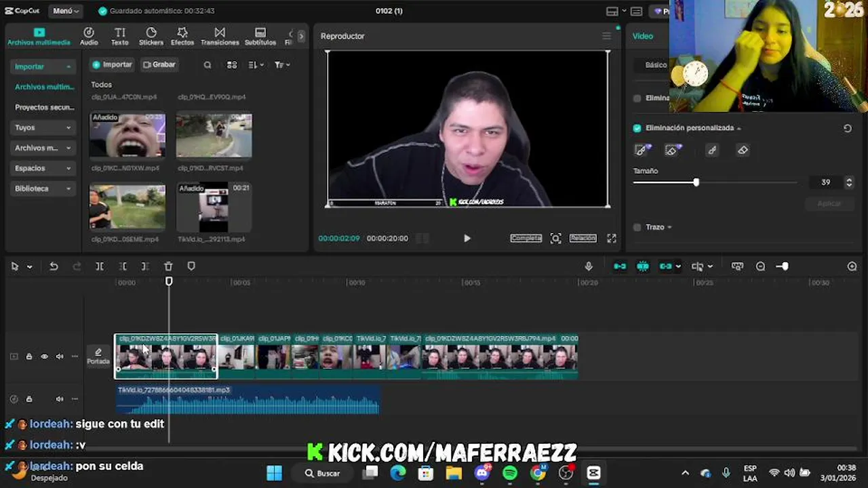Delete the selected clip with trash icon
This screenshot has width=868, height=488.
tap(168, 266)
